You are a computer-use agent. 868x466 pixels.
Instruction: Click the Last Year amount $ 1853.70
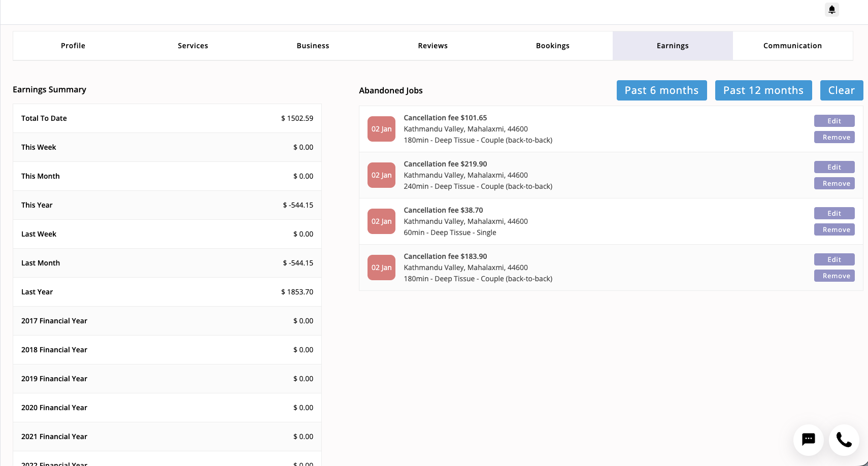click(297, 292)
